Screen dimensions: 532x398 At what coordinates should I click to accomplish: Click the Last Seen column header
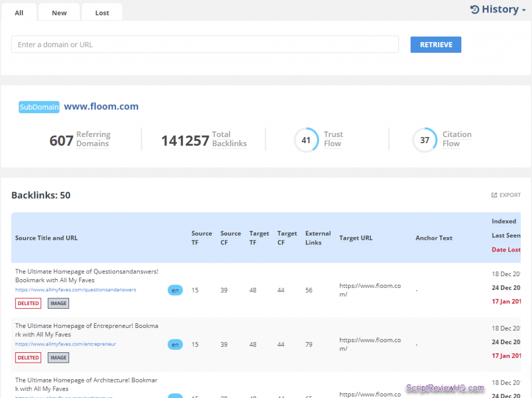(506, 235)
